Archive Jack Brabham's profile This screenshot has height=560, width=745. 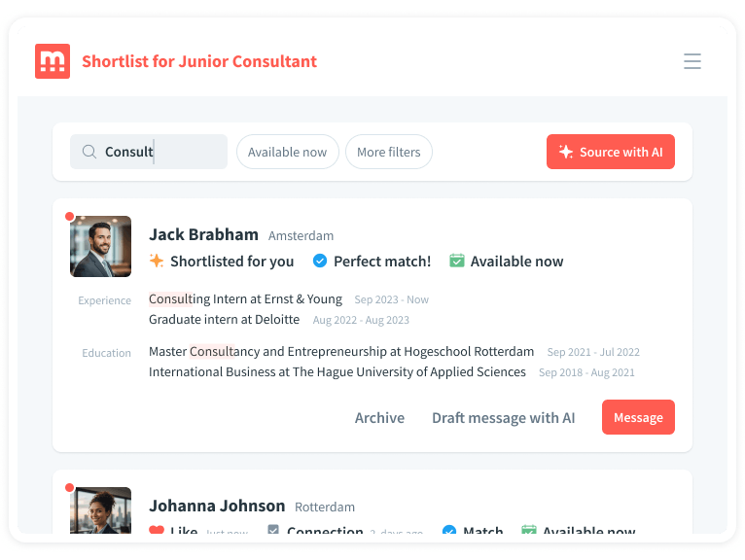[379, 417]
